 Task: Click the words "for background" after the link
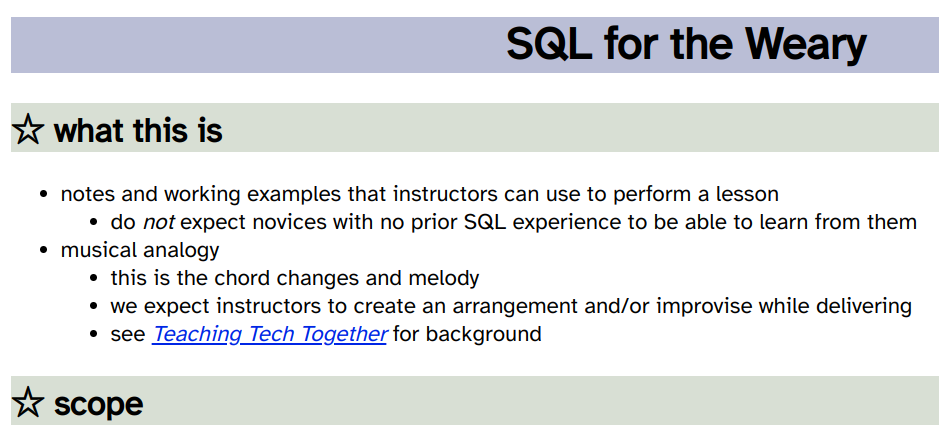point(467,334)
